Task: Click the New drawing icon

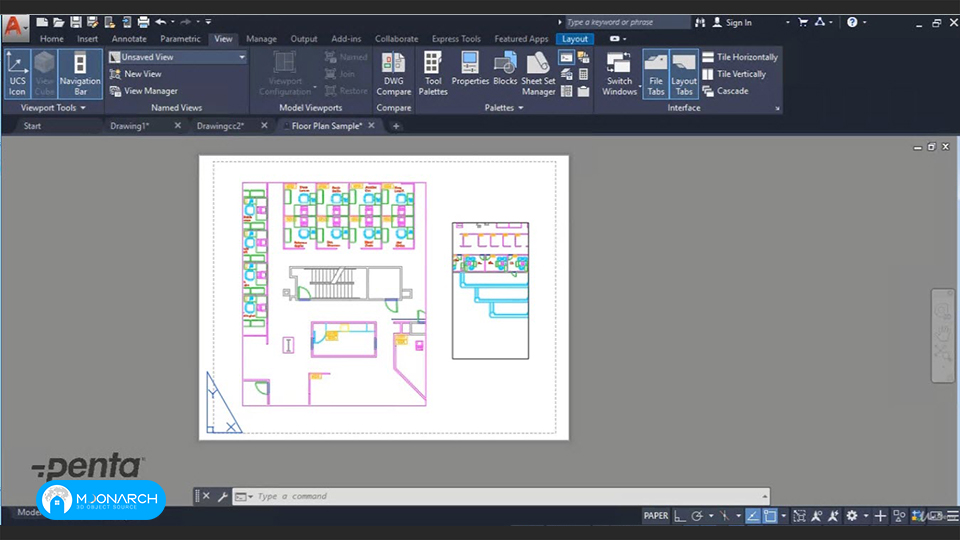Action: 42,22
